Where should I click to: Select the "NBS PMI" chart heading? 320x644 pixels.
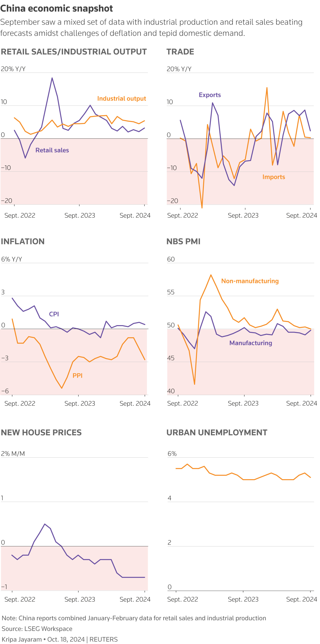183,242
